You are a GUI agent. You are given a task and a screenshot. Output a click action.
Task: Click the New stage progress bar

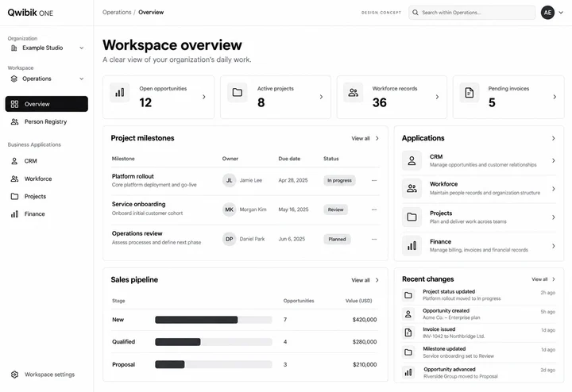tap(214, 320)
